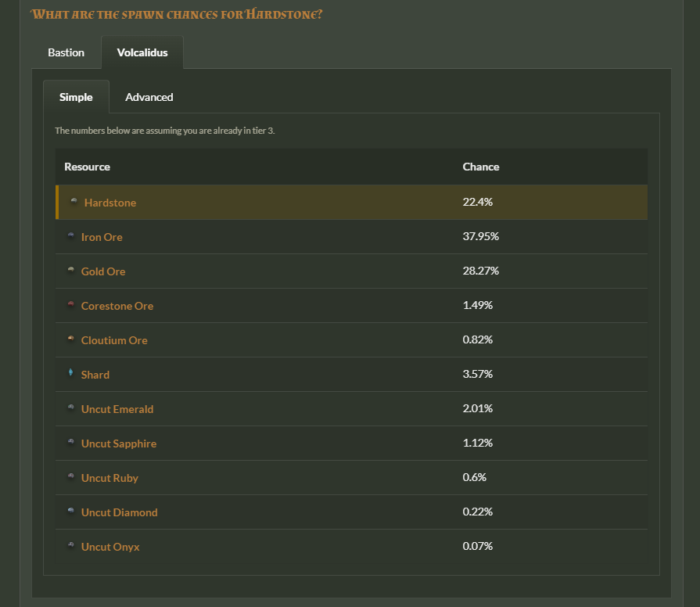The image size is (700, 607).
Task: Follow the Iron Ore text link
Action: click(102, 237)
